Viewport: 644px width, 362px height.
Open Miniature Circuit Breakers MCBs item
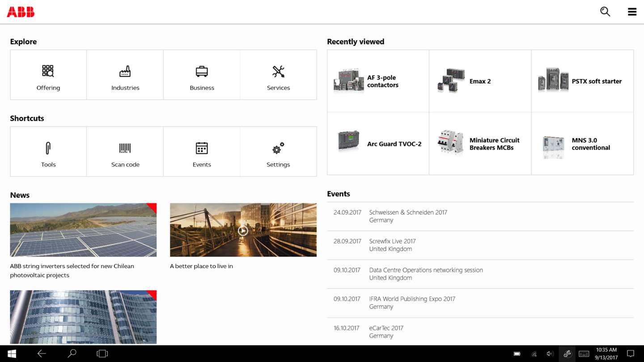(x=480, y=143)
